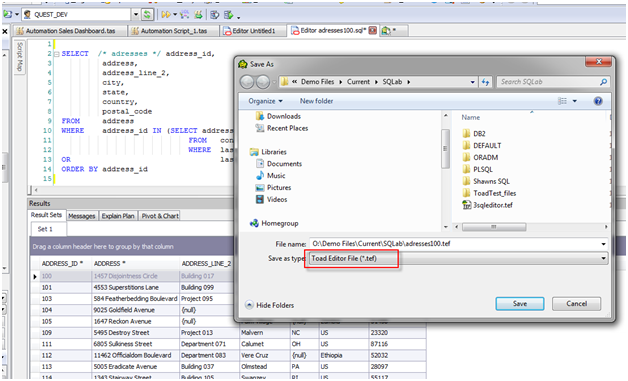Image resolution: width=628 pixels, height=381 pixels.
Task: Click the refresh icon next to address bar
Action: tap(485, 82)
